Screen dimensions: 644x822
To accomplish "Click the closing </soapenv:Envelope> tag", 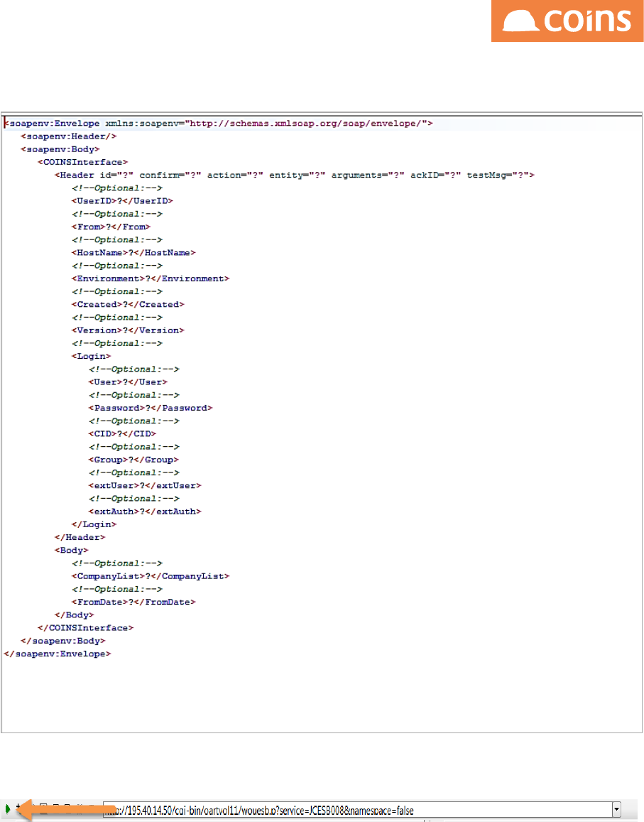I will 57,654.
